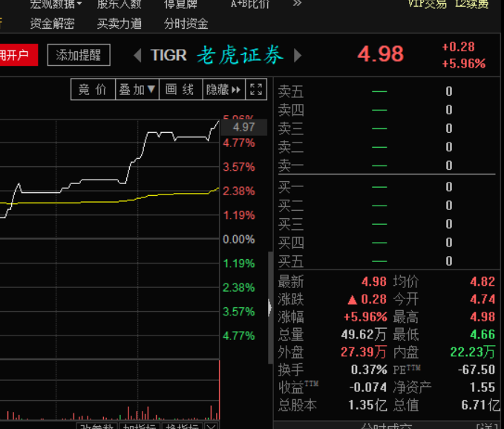Open the 叠加 overlay dropdown

(x=137, y=89)
